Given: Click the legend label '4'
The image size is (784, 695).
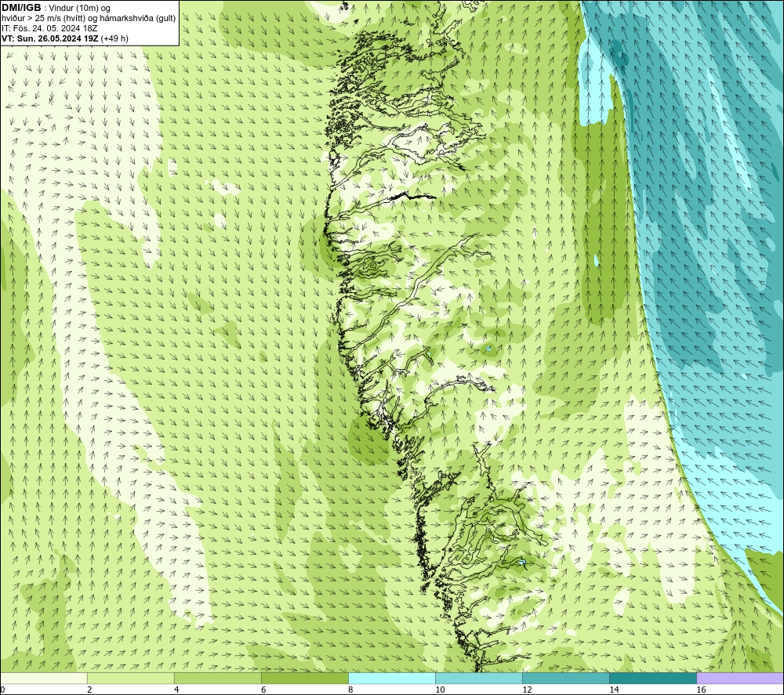Looking at the screenshot, I should click(176, 690).
